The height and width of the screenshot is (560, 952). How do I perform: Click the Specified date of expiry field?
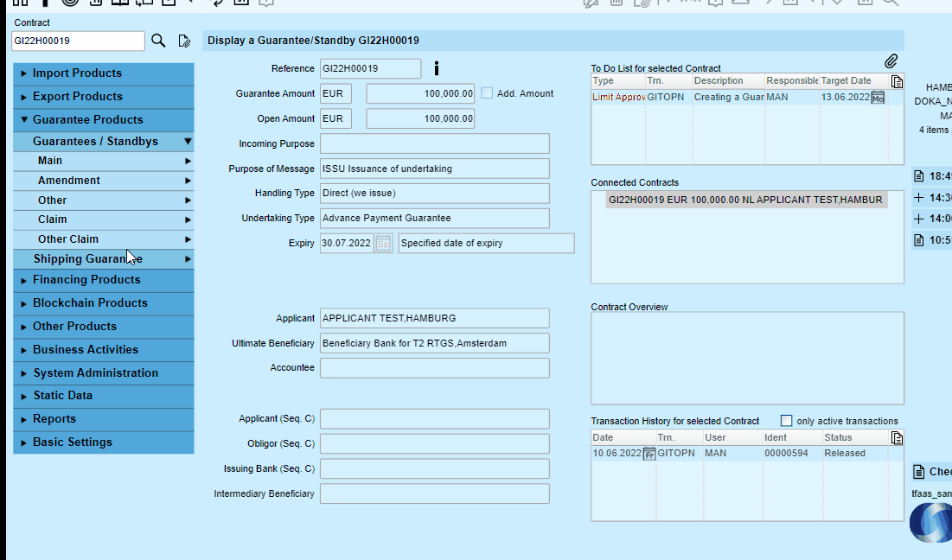tap(486, 244)
